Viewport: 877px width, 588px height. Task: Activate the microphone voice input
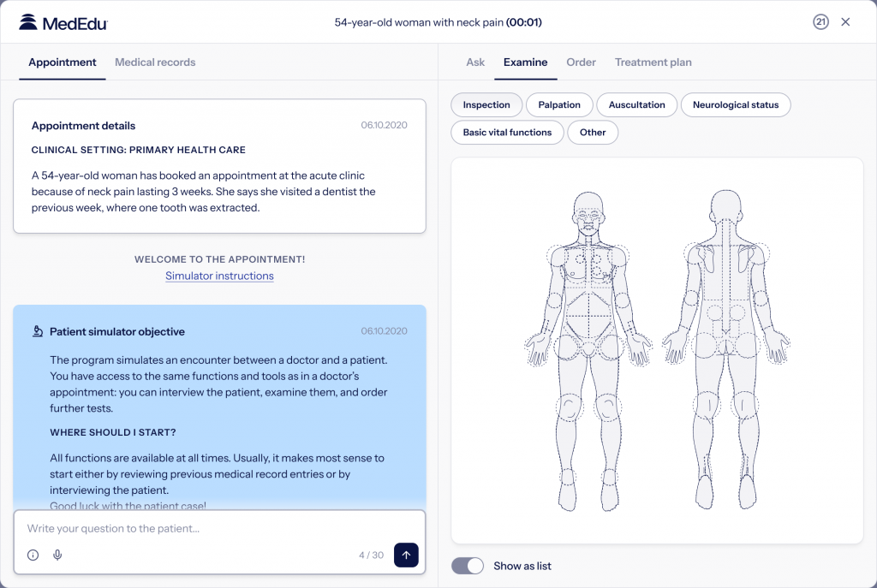coord(57,555)
